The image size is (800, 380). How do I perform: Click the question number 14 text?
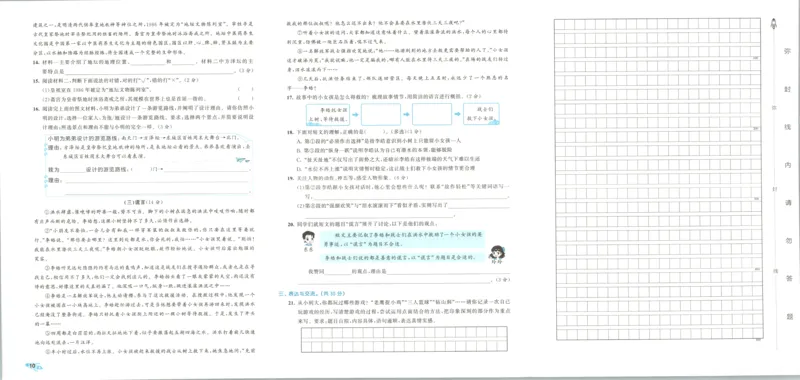(x=35, y=62)
